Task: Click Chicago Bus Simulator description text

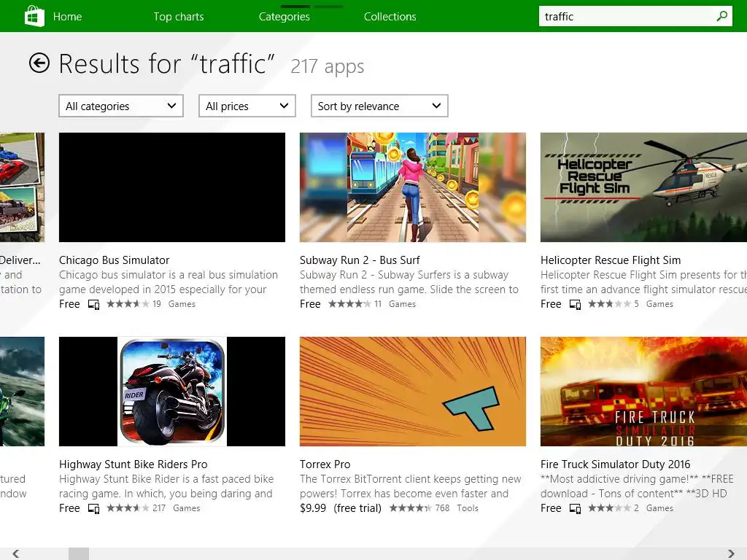Action: (x=169, y=282)
